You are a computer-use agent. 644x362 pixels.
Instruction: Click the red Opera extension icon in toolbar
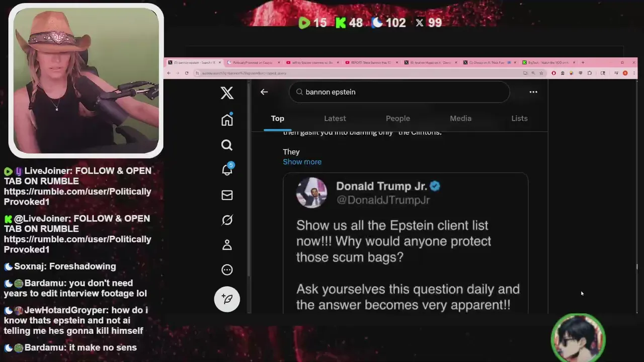click(x=553, y=73)
